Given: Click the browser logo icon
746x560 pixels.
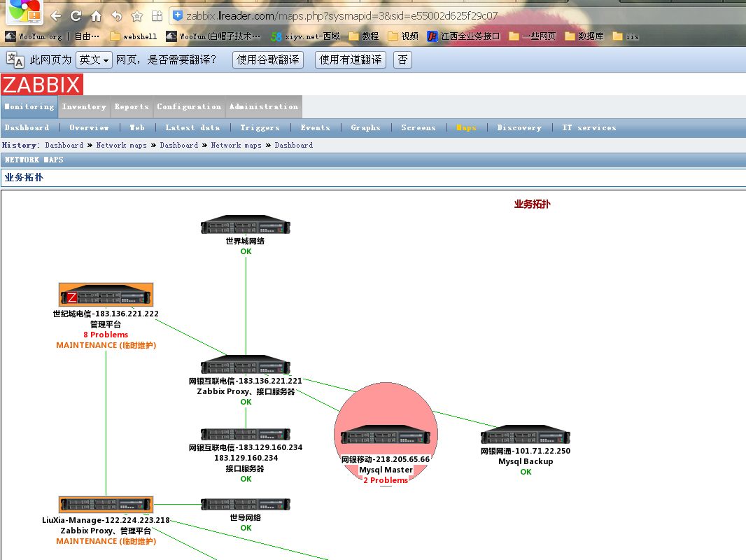Looking at the screenshot, I should pos(24,11).
